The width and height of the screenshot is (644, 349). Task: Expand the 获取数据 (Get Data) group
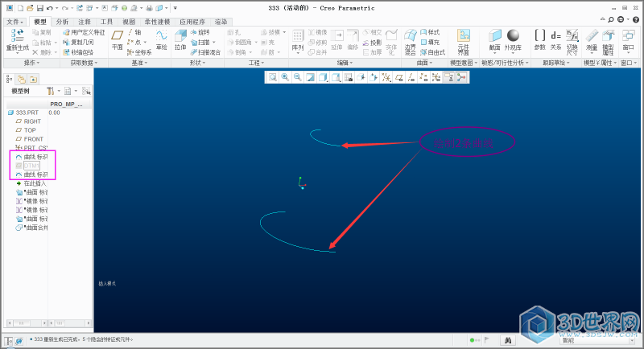[x=84, y=63]
